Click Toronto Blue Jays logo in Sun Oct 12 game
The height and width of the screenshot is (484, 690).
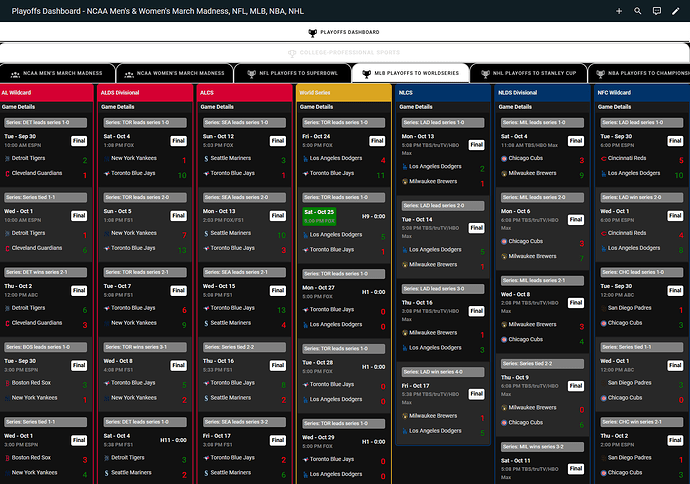click(x=206, y=173)
